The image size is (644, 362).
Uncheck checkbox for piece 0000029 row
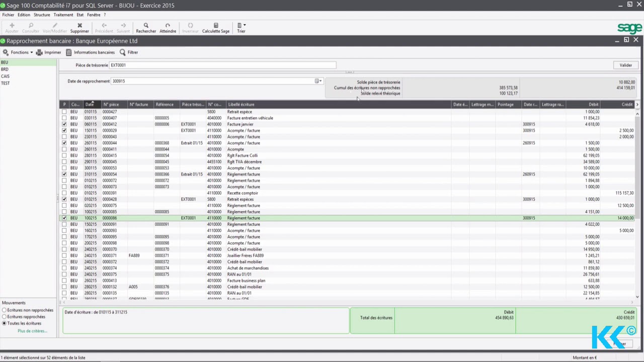pos(64,131)
